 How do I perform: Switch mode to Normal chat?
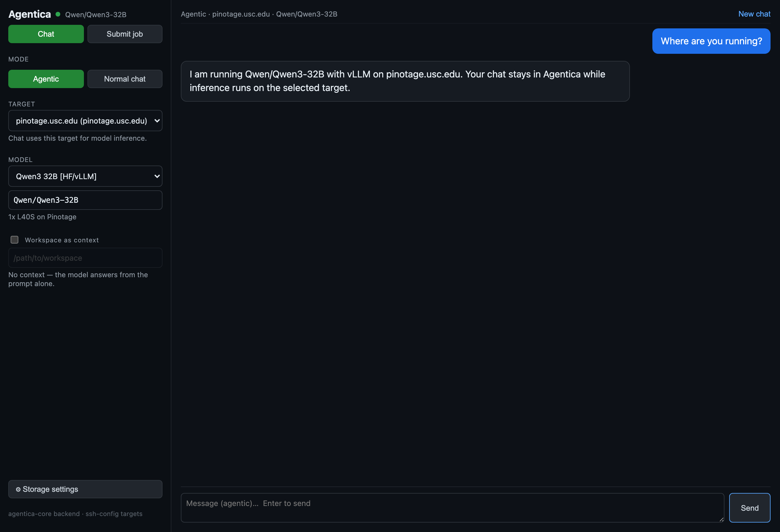pyautogui.click(x=125, y=79)
